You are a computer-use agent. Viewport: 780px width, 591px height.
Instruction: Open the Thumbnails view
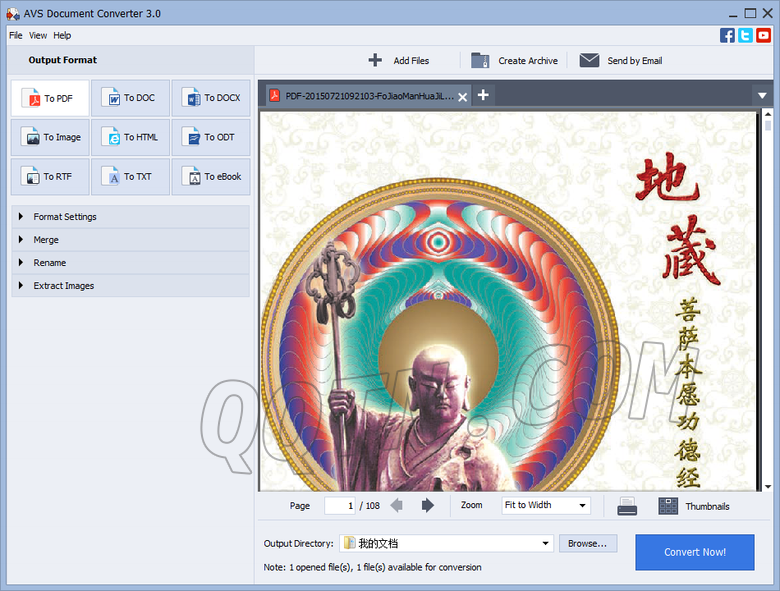pos(668,506)
